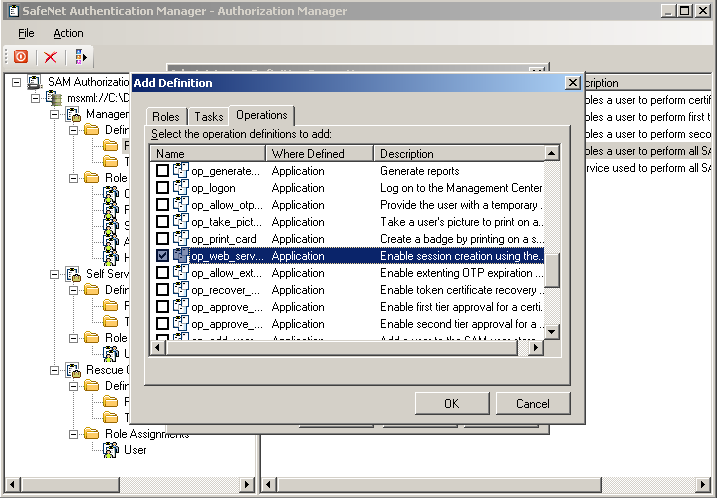Image resolution: width=717 pixels, height=498 pixels.
Task: Click the op_recover operation icon
Action: click(181, 289)
